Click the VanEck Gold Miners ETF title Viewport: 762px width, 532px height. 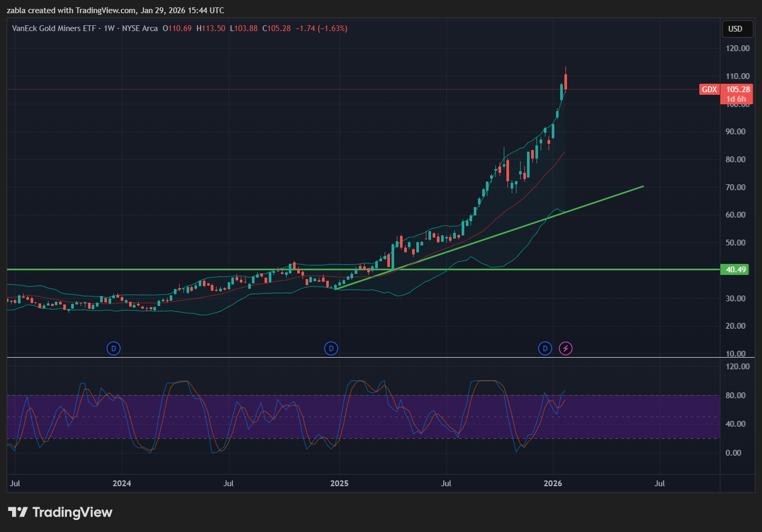[54, 28]
